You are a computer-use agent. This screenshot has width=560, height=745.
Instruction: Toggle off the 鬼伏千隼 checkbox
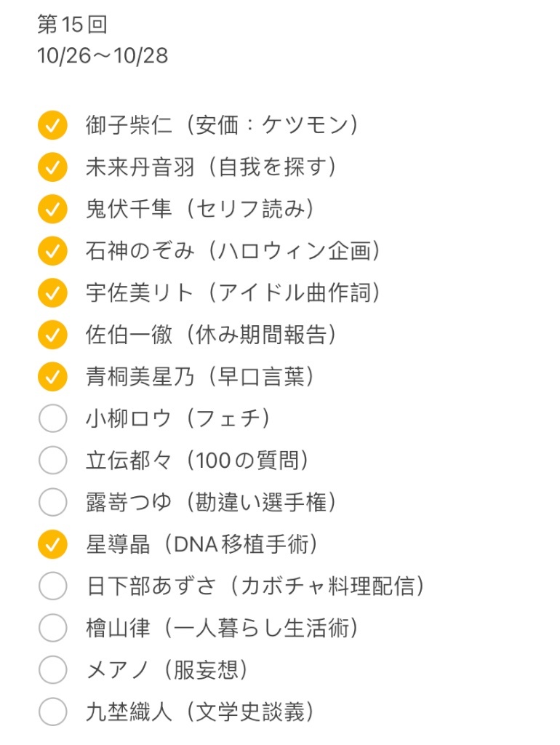point(52,209)
